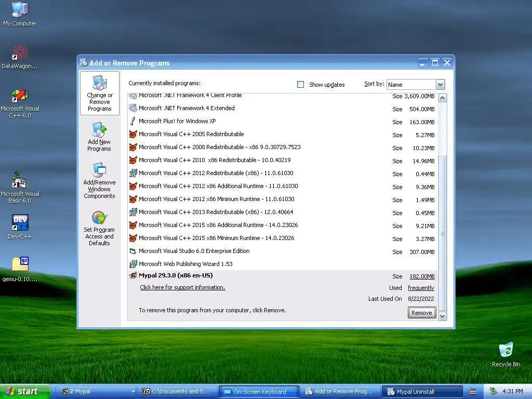Select Microsoft .NET Framework 4 Client Profile entry

(x=283, y=97)
